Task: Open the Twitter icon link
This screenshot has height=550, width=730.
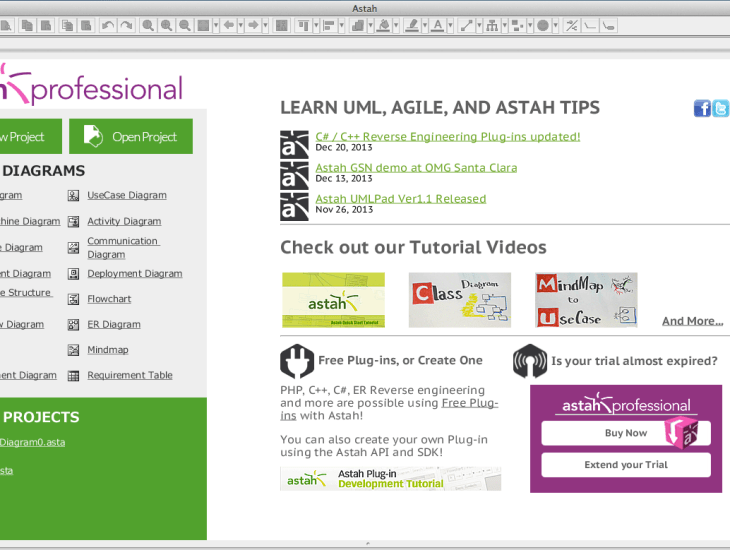Action: [x=720, y=109]
